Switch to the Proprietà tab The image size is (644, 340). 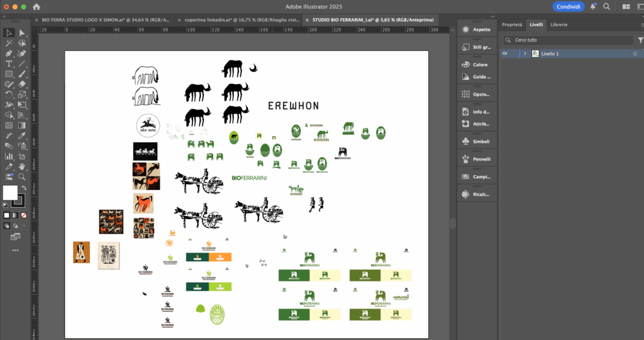tap(512, 25)
